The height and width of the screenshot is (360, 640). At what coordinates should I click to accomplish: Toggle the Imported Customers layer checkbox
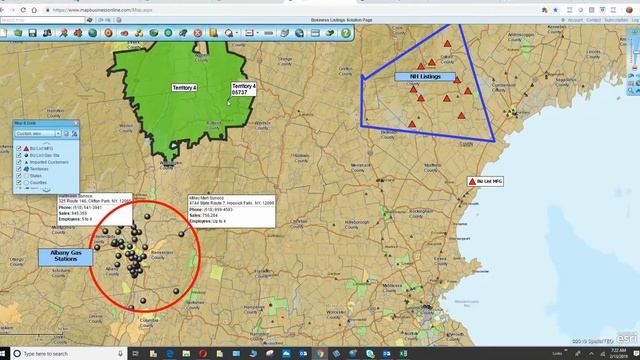[19, 162]
